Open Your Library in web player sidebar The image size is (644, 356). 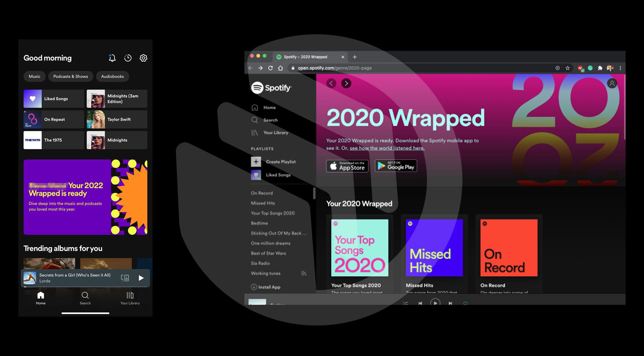click(270, 133)
